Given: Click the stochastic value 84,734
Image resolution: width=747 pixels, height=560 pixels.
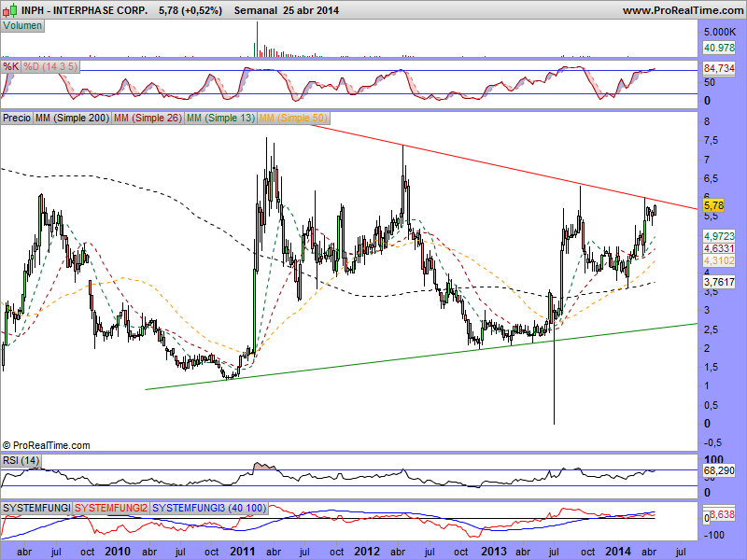Looking at the screenshot, I should (719, 68).
